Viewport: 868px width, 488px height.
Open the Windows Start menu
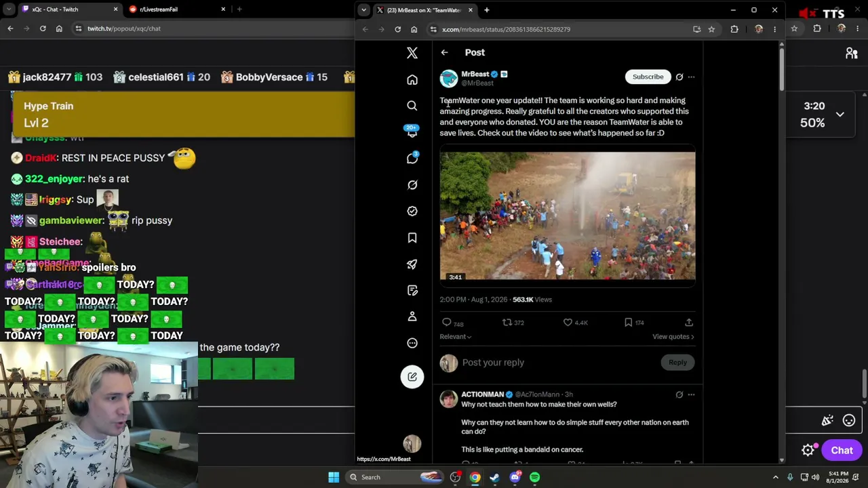pos(334,477)
